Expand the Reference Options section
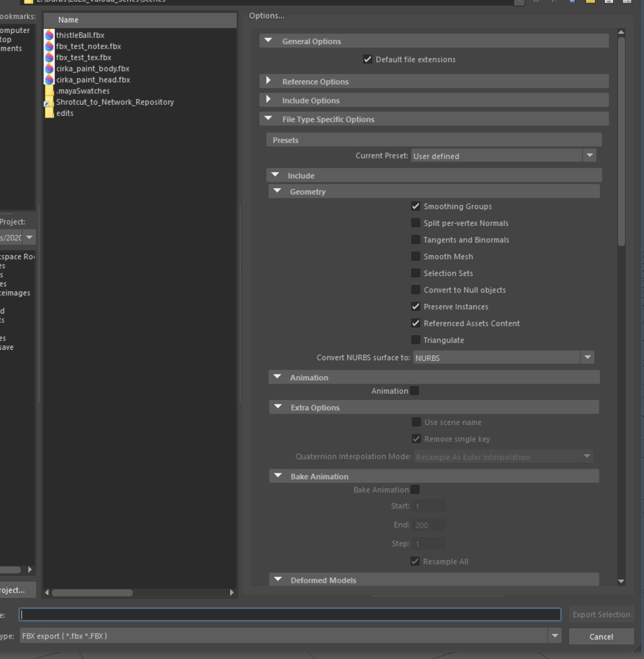The image size is (644, 659). (x=269, y=81)
